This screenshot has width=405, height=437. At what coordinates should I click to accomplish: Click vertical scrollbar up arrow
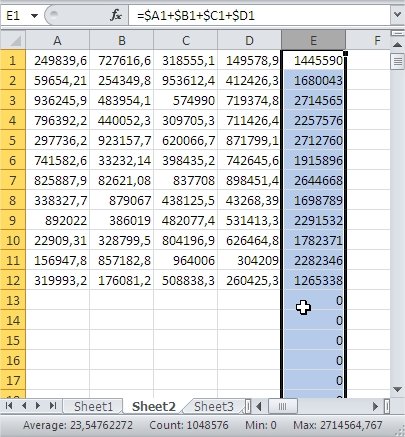(397, 44)
